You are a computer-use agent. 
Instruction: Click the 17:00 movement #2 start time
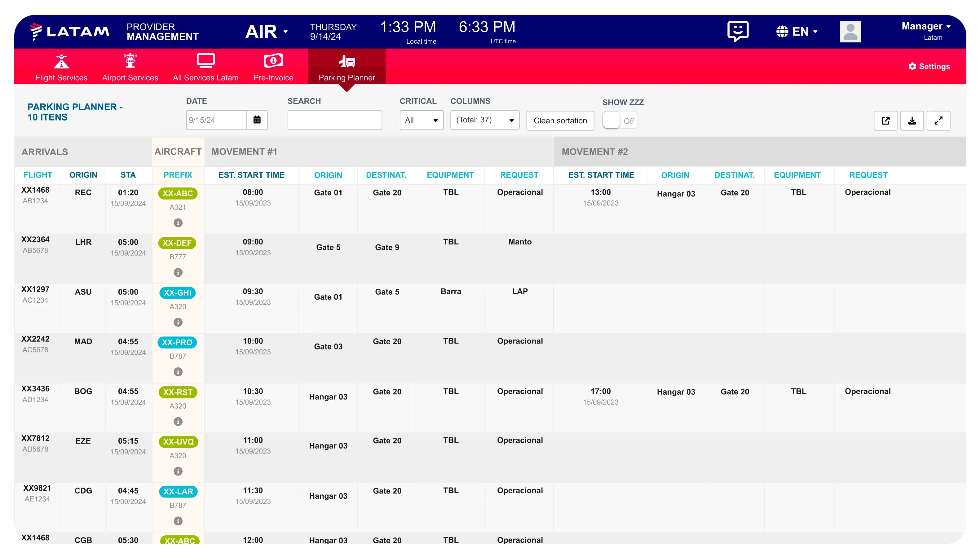(x=600, y=391)
